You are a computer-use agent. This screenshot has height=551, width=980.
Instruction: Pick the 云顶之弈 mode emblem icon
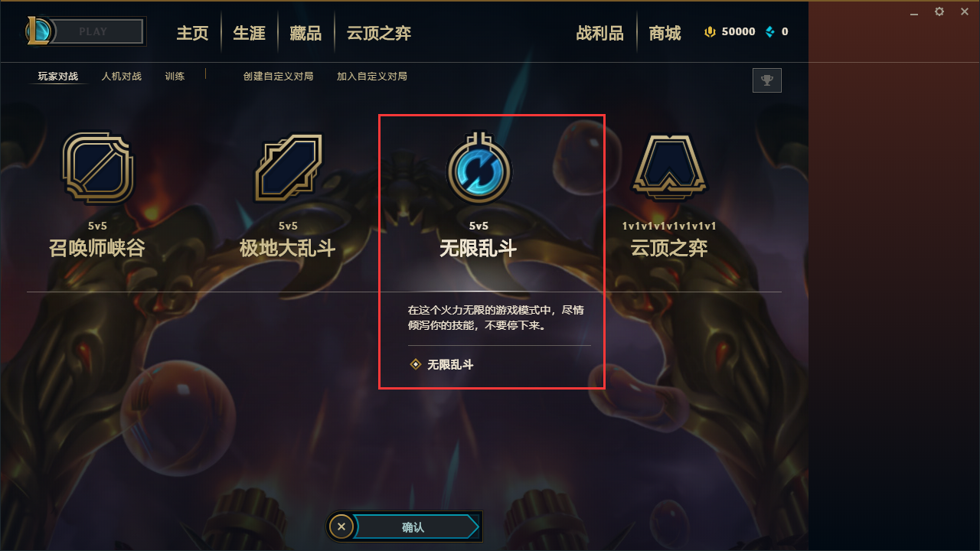669,168
